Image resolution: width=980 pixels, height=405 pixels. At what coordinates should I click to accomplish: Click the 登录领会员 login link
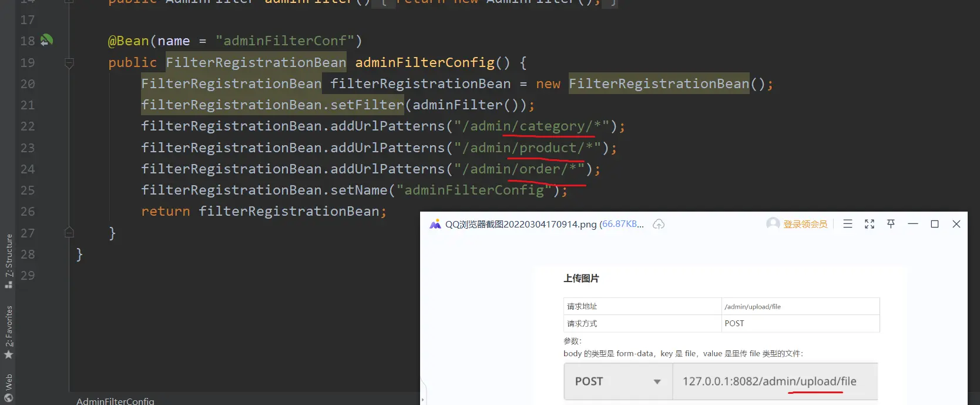806,224
